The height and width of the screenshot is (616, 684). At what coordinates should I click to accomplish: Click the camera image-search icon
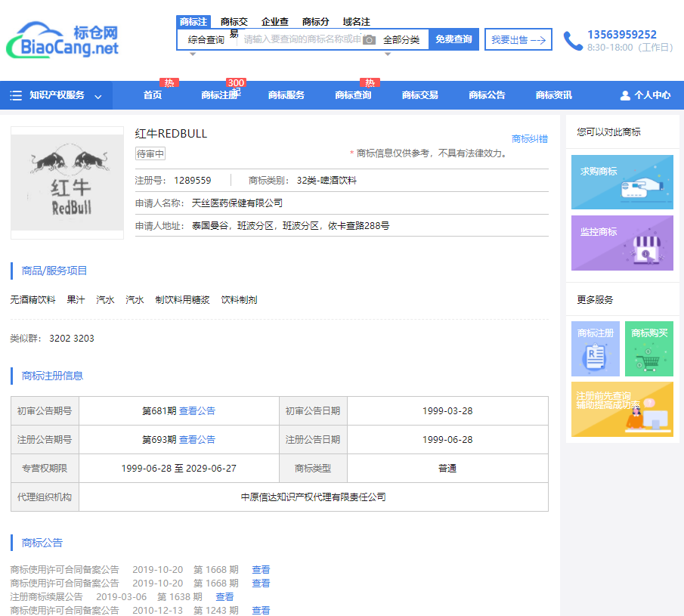(x=369, y=40)
